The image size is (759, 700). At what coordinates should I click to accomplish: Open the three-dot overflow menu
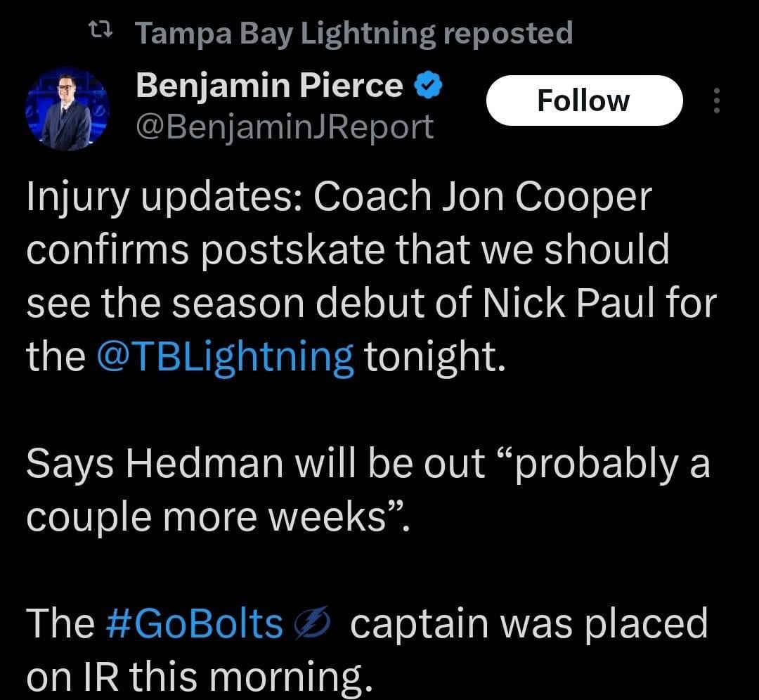point(717,102)
